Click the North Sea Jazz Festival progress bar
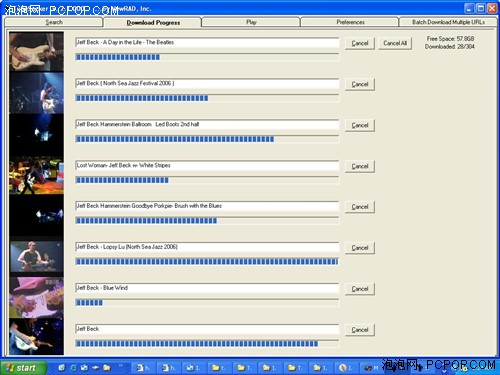The width and height of the screenshot is (500, 375). (x=207, y=98)
